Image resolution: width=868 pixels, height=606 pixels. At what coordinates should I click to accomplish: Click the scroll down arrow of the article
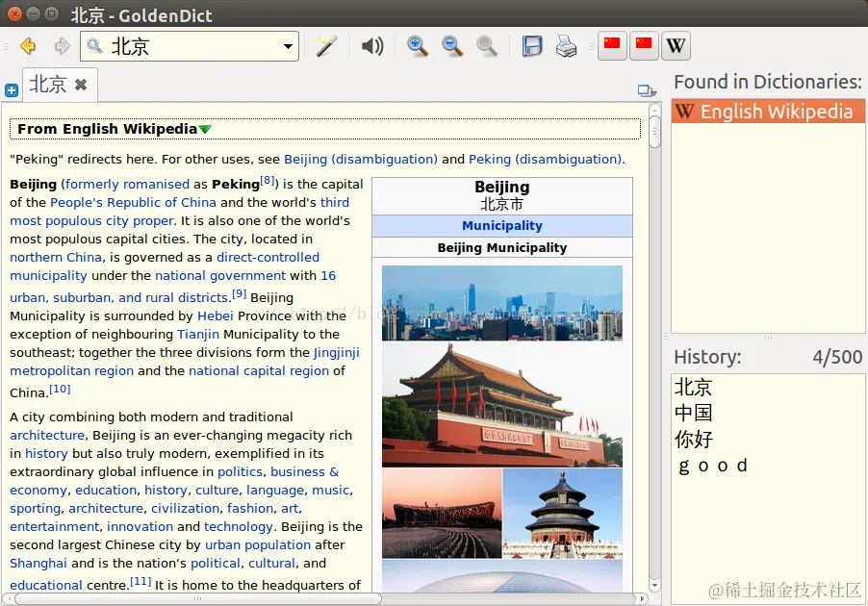click(655, 585)
